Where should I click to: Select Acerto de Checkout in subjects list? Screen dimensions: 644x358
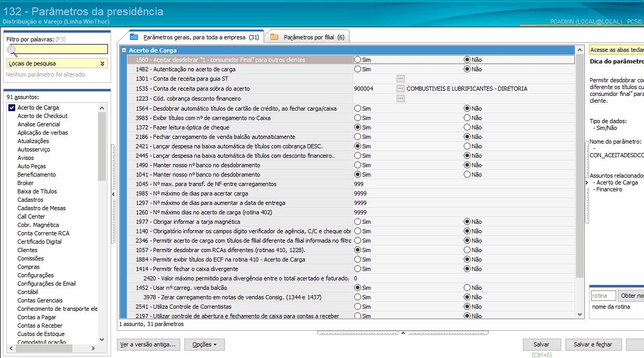(42, 116)
